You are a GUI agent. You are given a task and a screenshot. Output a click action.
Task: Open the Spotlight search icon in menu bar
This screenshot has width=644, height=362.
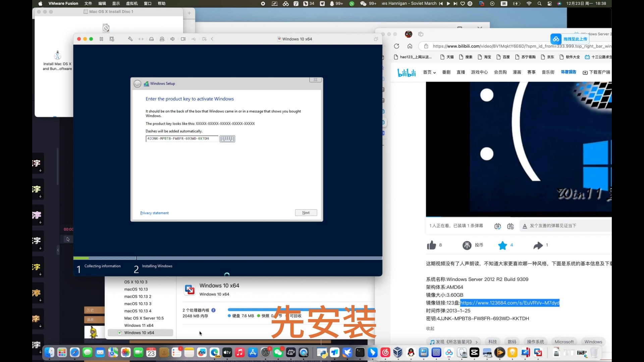[x=539, y=3]
